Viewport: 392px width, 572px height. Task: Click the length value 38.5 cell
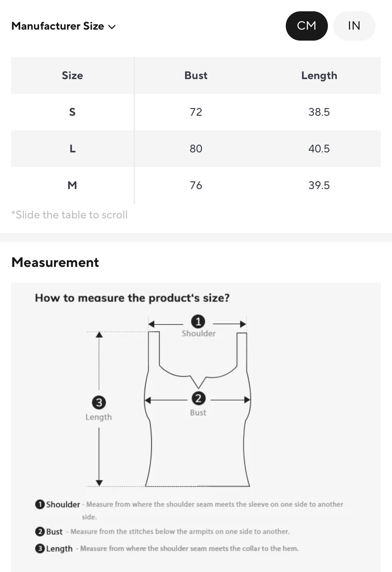tap(319, 112)
